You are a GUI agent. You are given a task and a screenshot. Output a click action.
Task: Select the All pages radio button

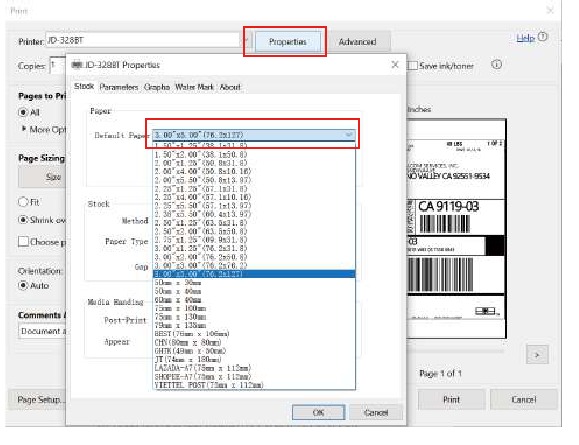point(23,112)
